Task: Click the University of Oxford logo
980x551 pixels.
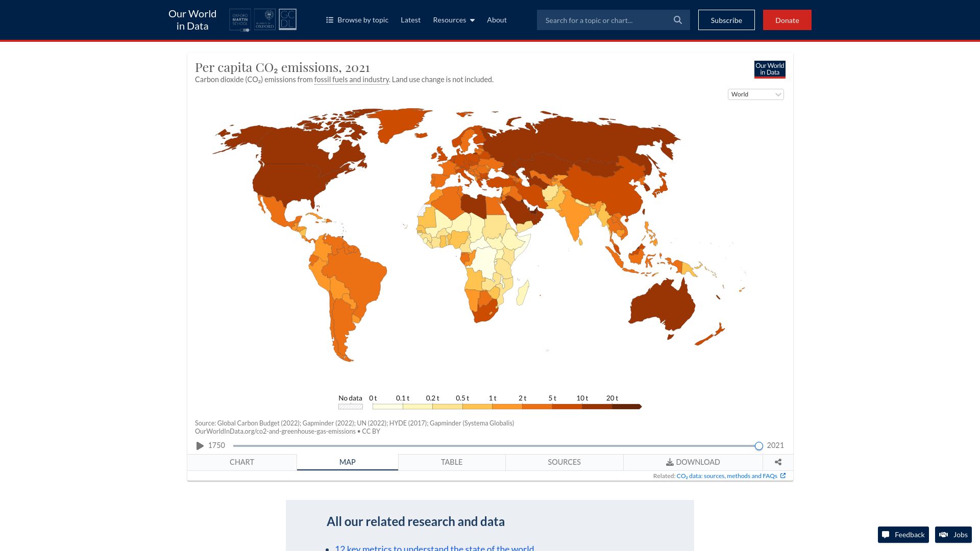Action: pos(265,19)
